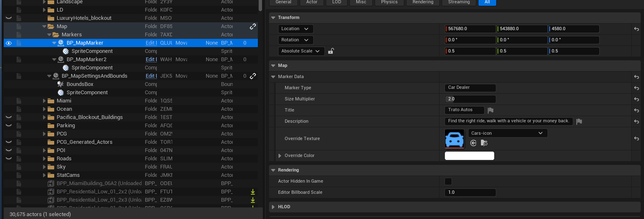The height and width of the screenshot is (219, 644).
Task: Hide BP_MapMarker using its eye icon
Action: pos(8,43)
